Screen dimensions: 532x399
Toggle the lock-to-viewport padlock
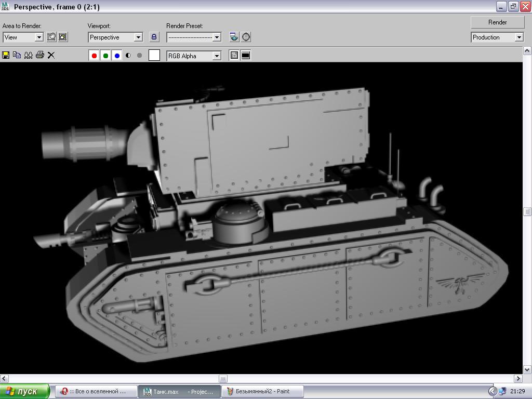point(154,37)
